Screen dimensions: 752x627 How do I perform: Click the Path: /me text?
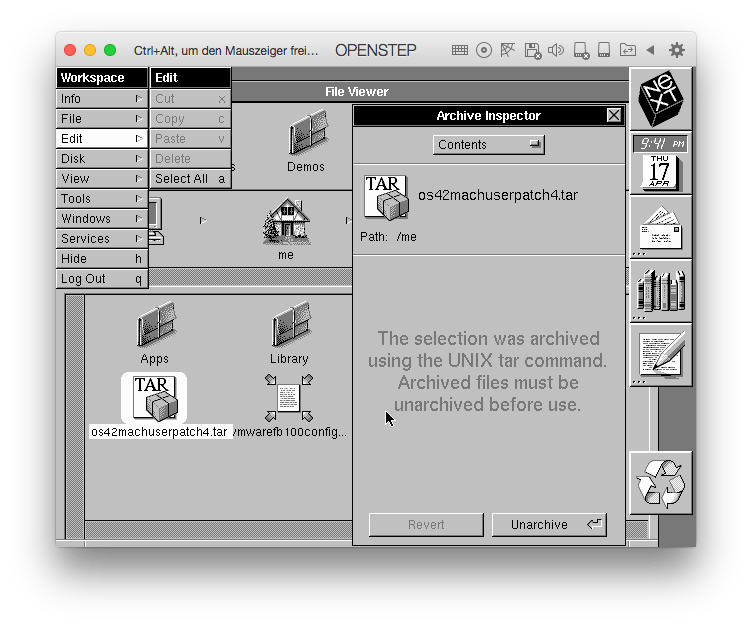click(388, 237)
